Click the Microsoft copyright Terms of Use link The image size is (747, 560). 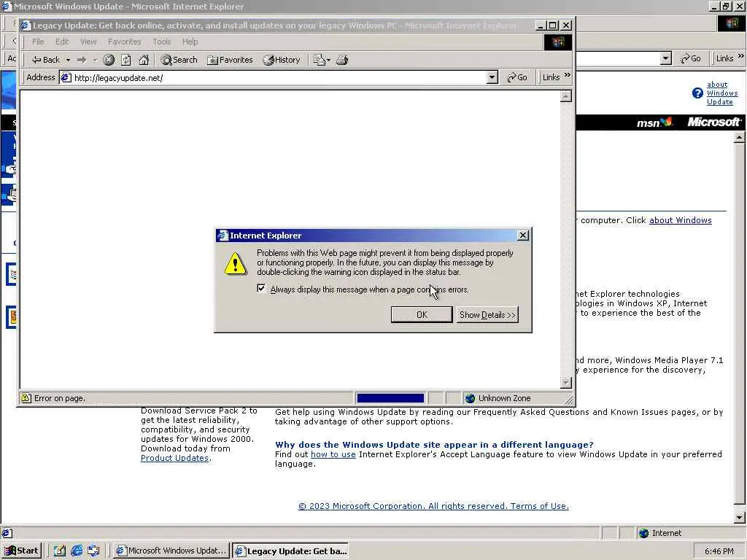pyautogui.click(x=433, y=506)
